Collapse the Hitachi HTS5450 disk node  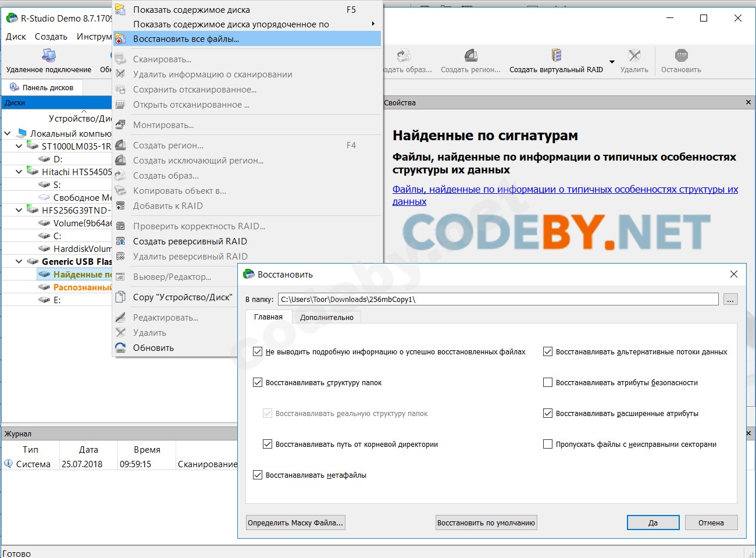pyautogui.click(x=19, y=172)
